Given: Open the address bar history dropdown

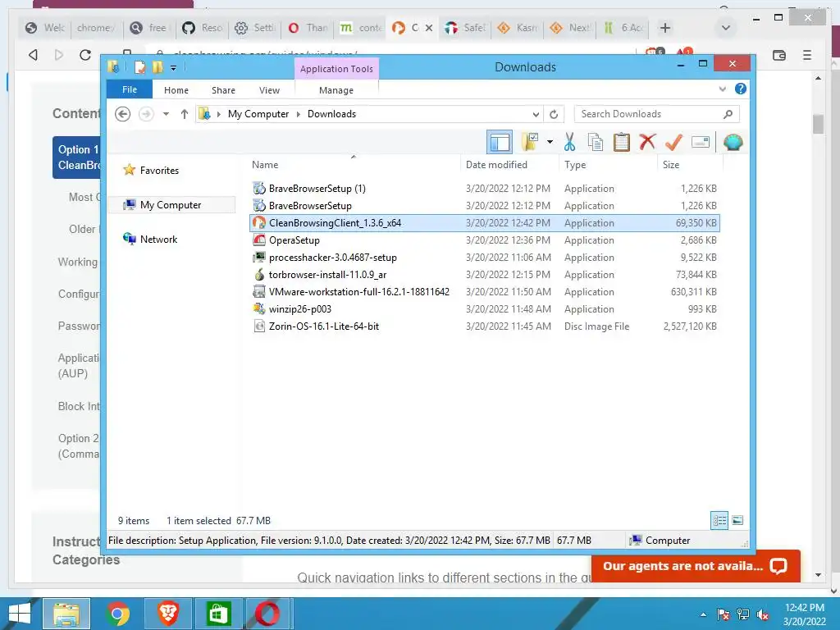Looking at the screenshot, I should (536, 114).
